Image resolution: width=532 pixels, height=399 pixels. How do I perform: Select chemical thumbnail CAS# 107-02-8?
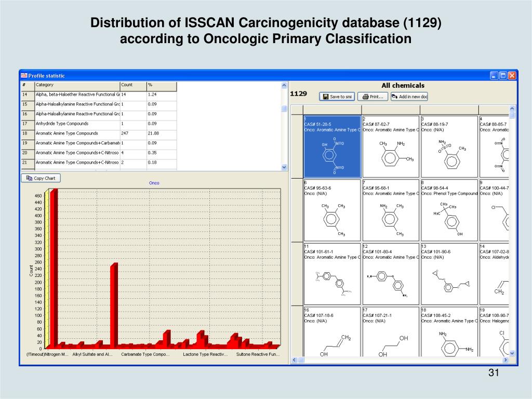(x=494, y=274)
